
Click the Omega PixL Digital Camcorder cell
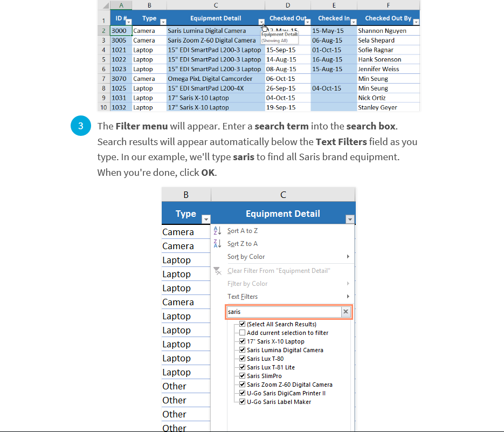coord(216,79)
